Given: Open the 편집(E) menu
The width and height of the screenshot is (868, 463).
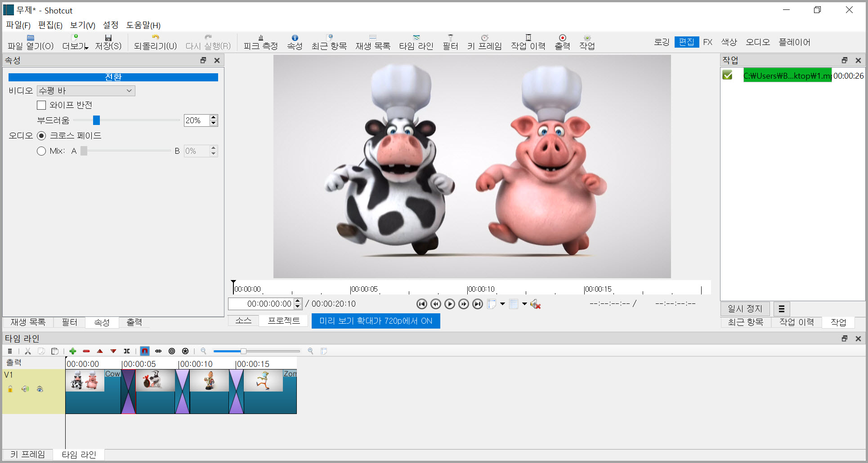Looking at the screenshot, I should point(50,25).
